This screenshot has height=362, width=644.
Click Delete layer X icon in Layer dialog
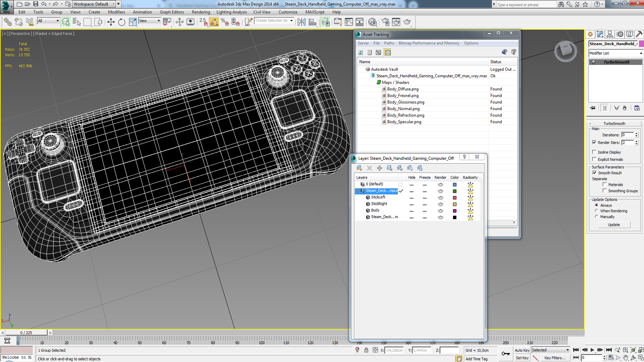point(369,168)
